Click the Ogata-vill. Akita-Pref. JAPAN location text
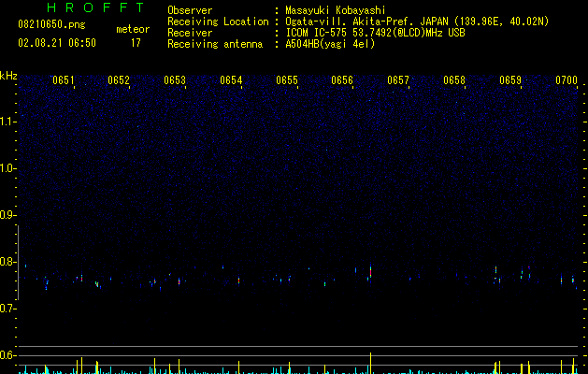 coord(417,22)
